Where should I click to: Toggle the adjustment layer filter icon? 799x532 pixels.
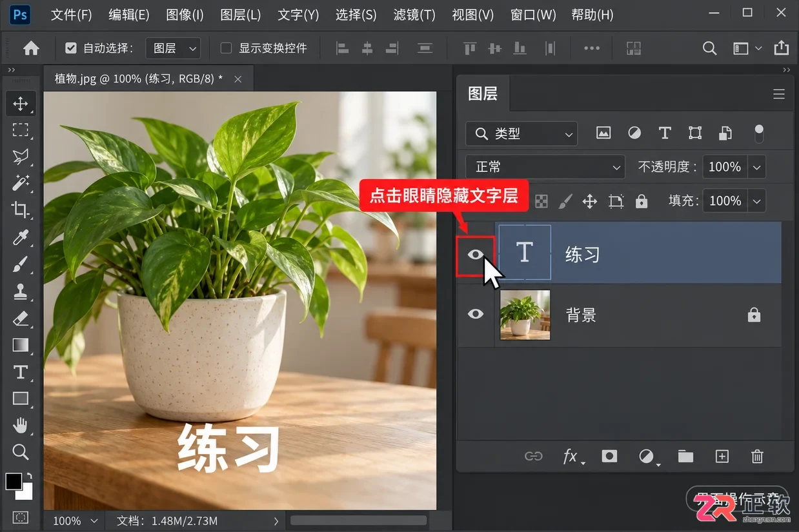click(x=634, y=133)
